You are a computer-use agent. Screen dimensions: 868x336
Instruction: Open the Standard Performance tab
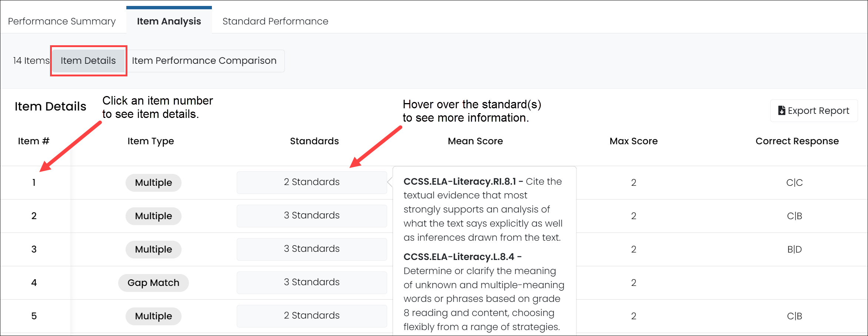pyautogui.click(x=275, y=21)
